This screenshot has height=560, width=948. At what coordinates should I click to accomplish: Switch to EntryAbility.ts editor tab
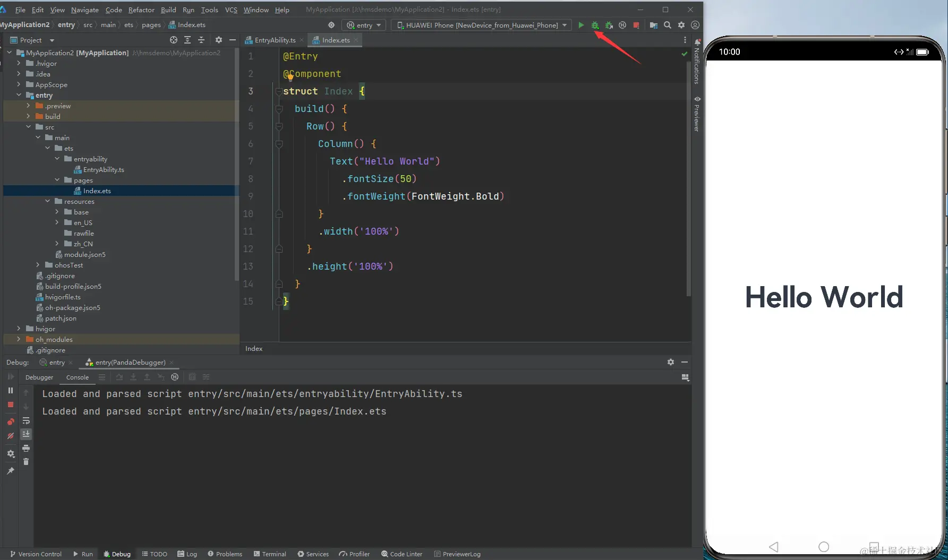pyautogui.click(x=275, y=40)
